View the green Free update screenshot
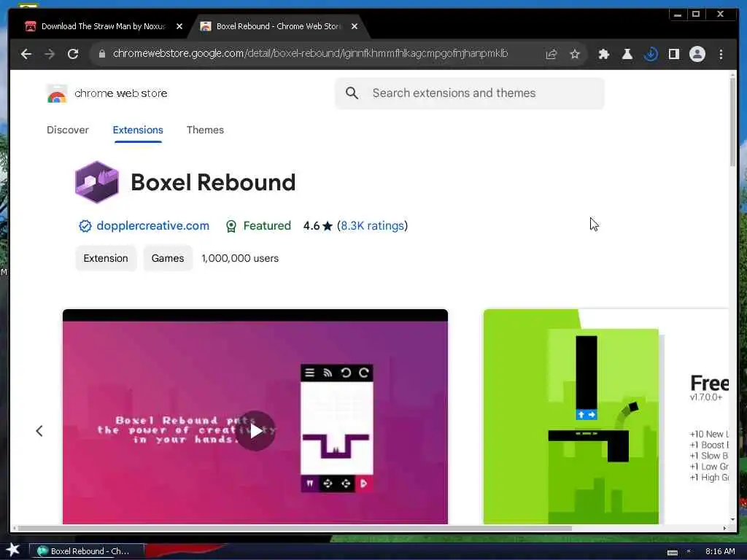This screenshot has width=747, height=560. click(x=605, y=416)
